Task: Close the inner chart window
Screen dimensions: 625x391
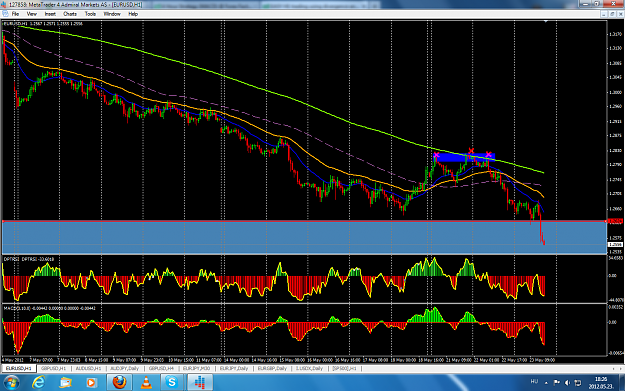Action: click(620, 14)
